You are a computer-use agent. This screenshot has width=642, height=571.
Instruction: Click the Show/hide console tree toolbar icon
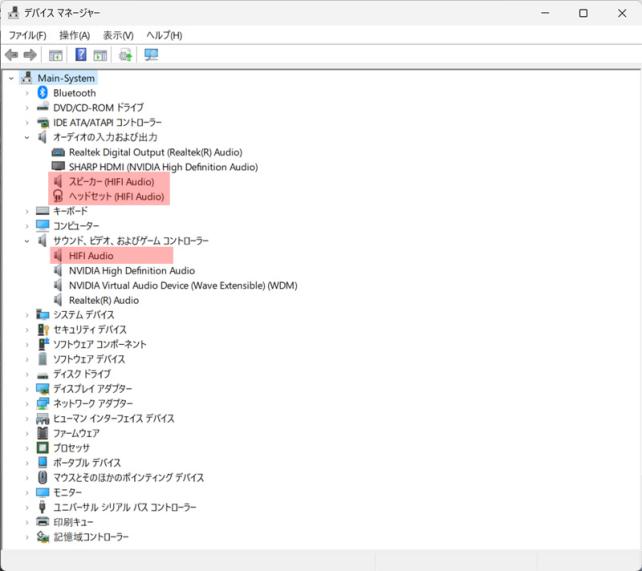click(56, 55)
